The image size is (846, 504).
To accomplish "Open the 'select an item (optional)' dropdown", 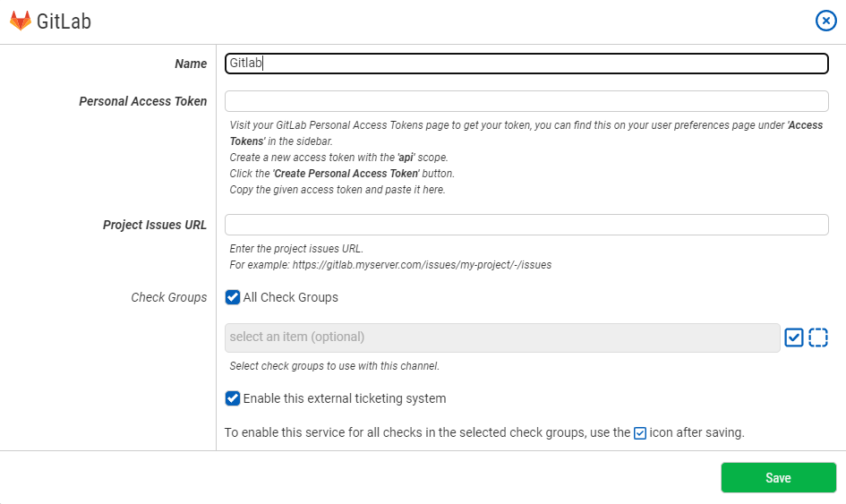I will [502, 337].
